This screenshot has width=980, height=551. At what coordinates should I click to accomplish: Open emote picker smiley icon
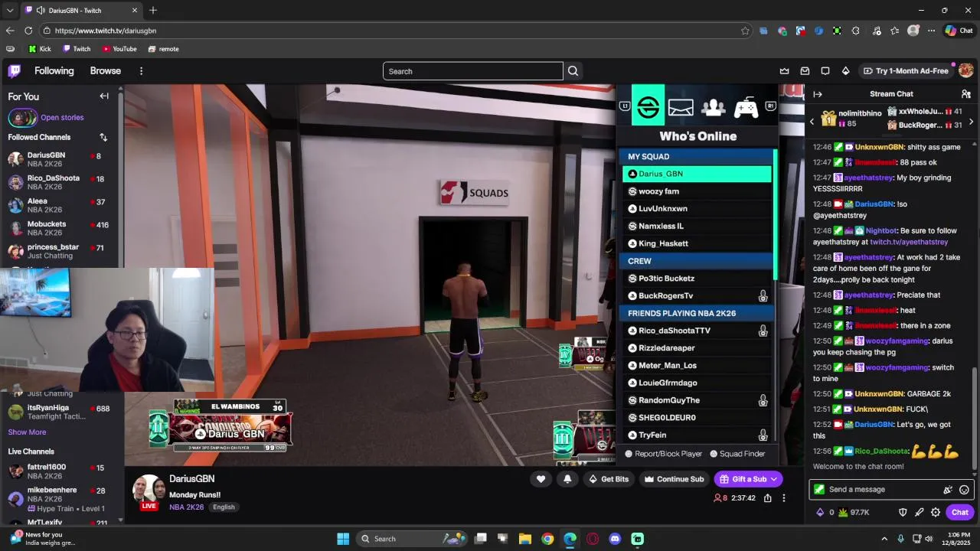tap(964, 490)
